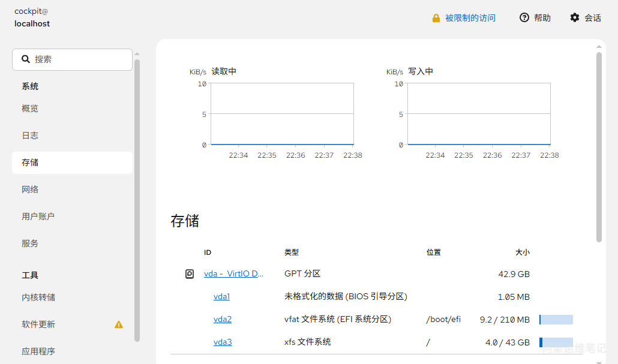
Task: Click the 大小 column header
Action: 523,252
